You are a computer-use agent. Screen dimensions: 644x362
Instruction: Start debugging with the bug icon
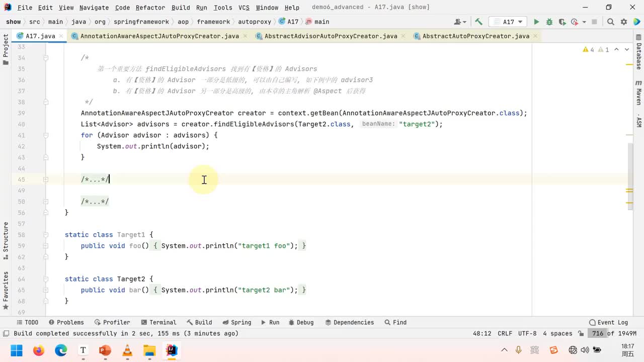pos(549,22)
